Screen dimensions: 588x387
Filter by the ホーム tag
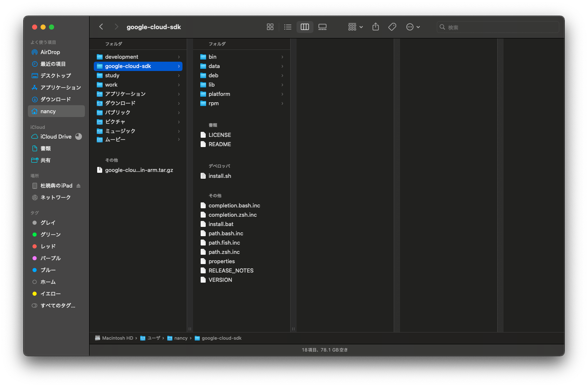(56, 282)
